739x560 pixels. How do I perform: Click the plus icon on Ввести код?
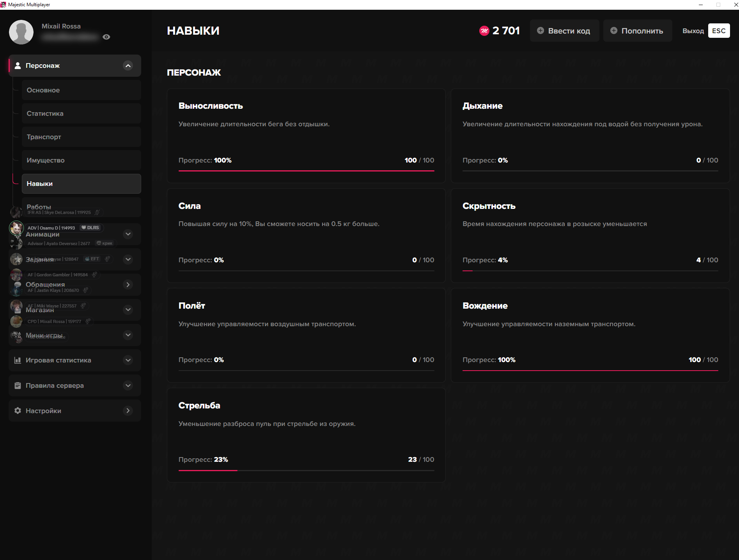click(541, 31)
